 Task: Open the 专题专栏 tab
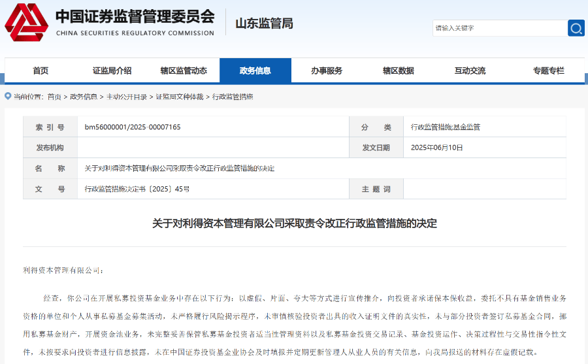547,71
